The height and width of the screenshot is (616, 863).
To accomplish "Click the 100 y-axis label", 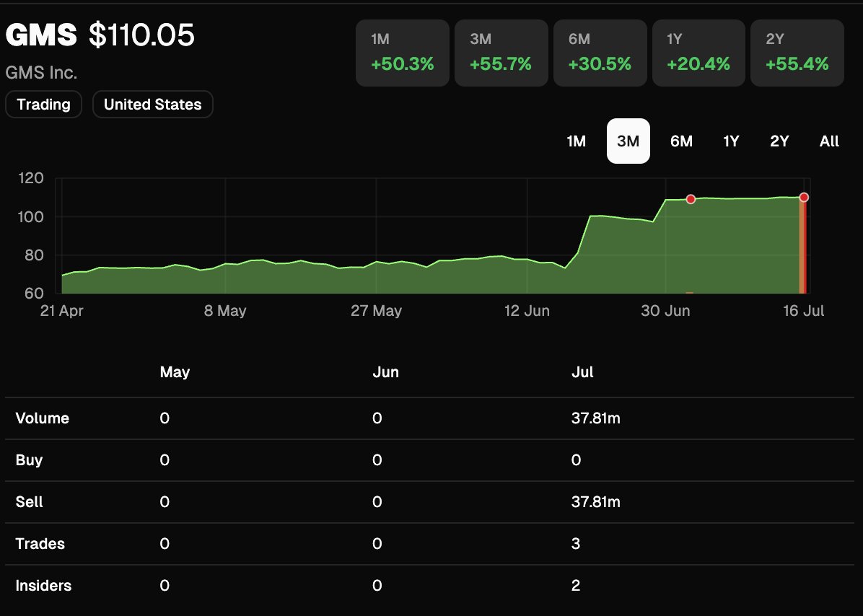I will 31,216.
